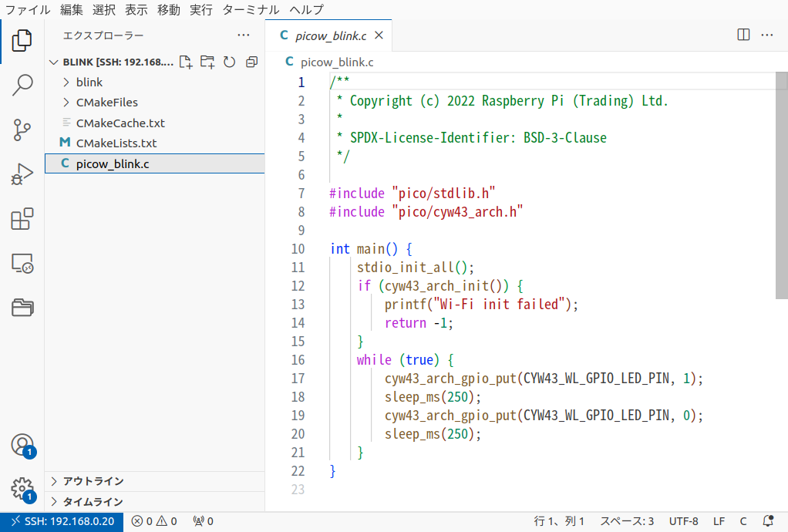Refresh the explorer file tree
788x532 pixels.
coord(229,62)
